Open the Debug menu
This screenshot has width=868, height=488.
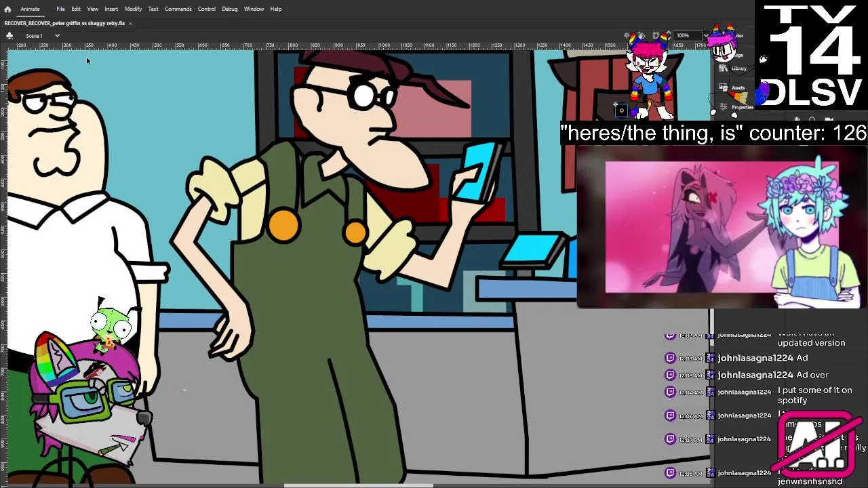coord(229,9)
